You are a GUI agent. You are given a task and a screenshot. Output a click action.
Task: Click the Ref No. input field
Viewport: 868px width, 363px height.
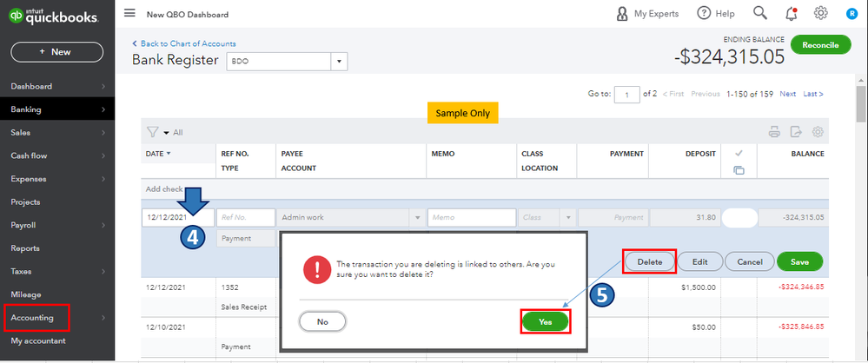point(246,218)
